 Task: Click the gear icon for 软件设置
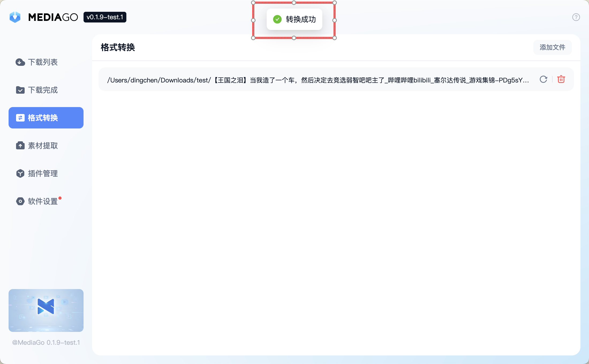pos(20,201)
